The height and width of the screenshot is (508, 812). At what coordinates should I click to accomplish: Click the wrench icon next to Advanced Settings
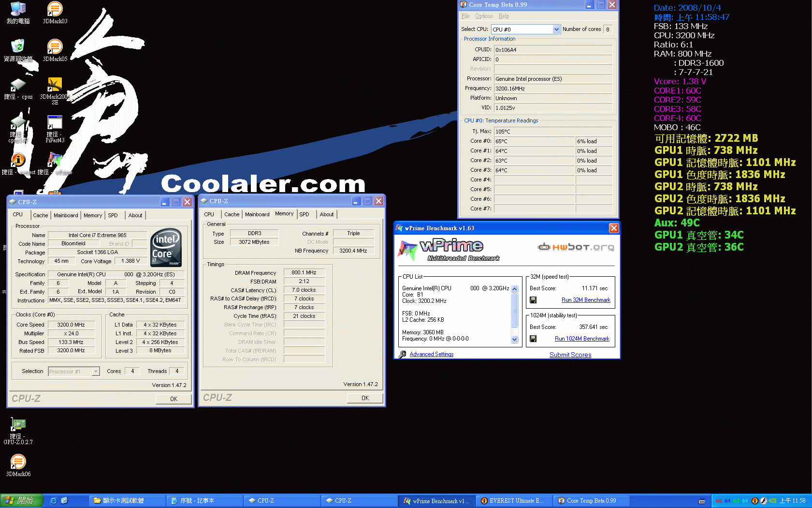tap(402, 354)
